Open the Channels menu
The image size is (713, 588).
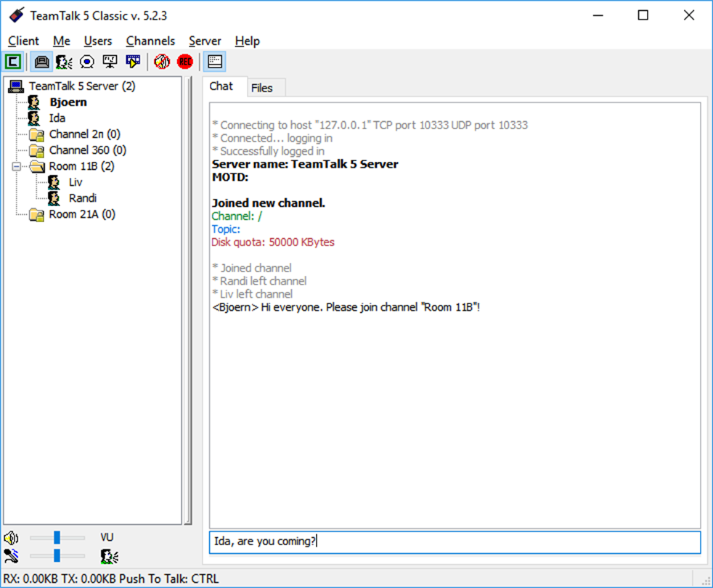(x=150, y=41)
